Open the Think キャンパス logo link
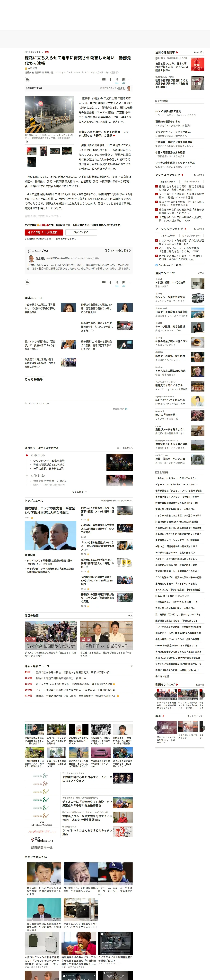Screen dimensions: 210x980 tap(42, 840)
